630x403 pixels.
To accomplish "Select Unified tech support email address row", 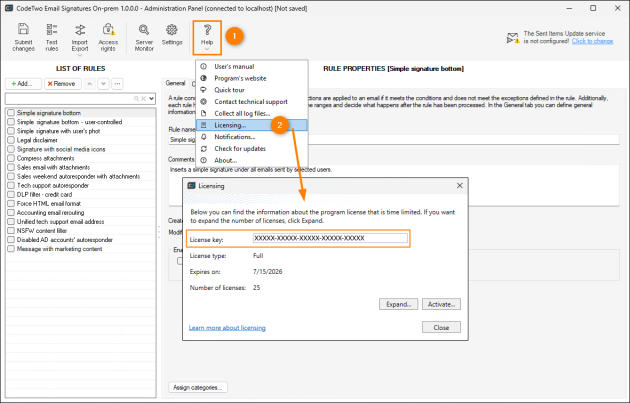I will (x=81, y=221).
